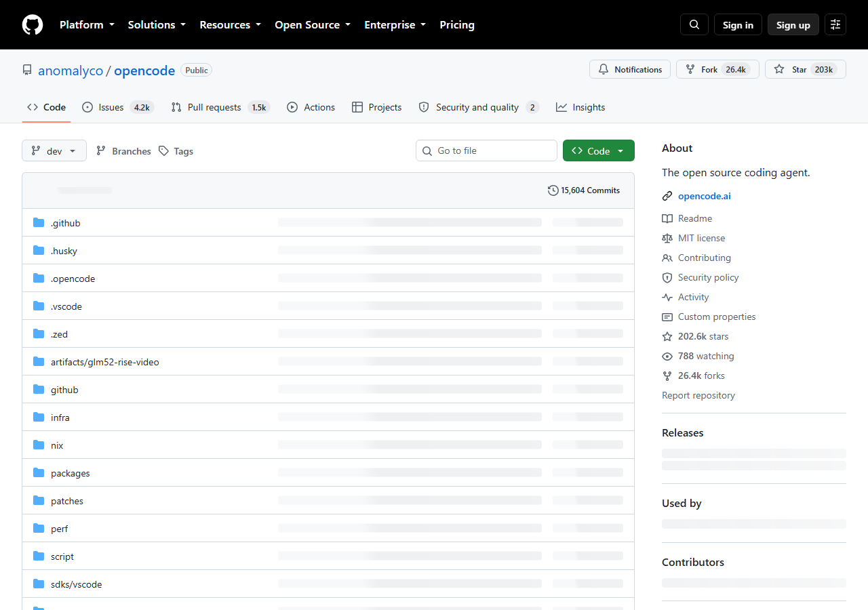Viewport: 868px width, 610px height.
Task: Click the GitHub logo icon
Action: click(x=33, y=24)
